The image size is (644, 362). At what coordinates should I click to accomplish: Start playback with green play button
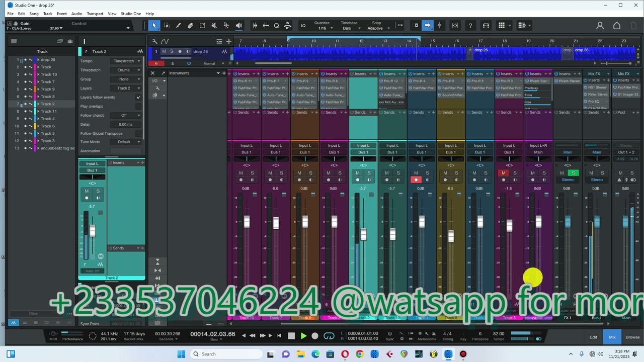click(x=303, y=336)
